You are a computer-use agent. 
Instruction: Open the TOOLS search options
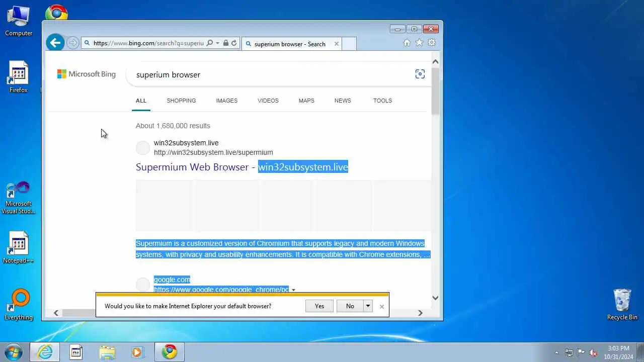pos(382,101)
